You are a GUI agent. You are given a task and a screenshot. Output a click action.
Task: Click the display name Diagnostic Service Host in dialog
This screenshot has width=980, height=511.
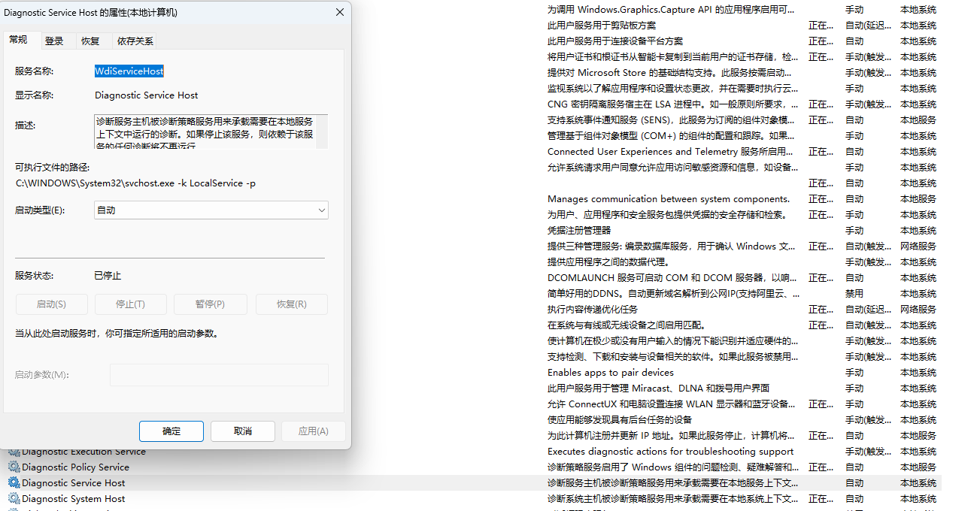click(x=147, y=95)
